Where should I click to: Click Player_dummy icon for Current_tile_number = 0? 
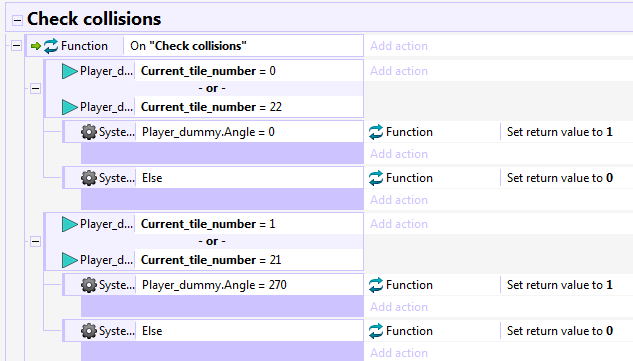click(x=69, y=71)
